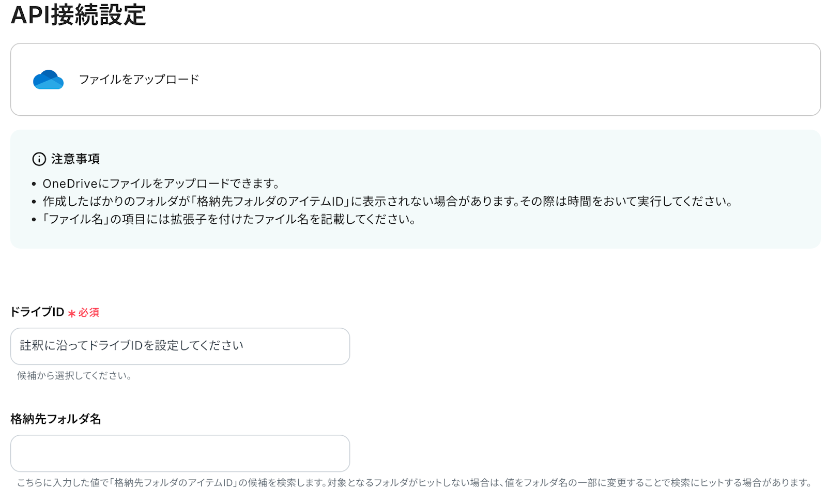Click the 作成したばかりのフォルダ sentence in notes

(281, 202)
